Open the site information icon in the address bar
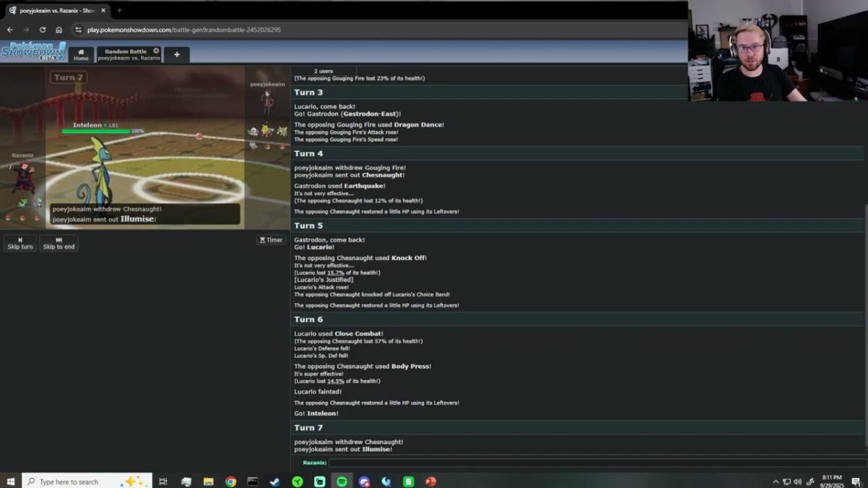 click(x=78, y=30)
